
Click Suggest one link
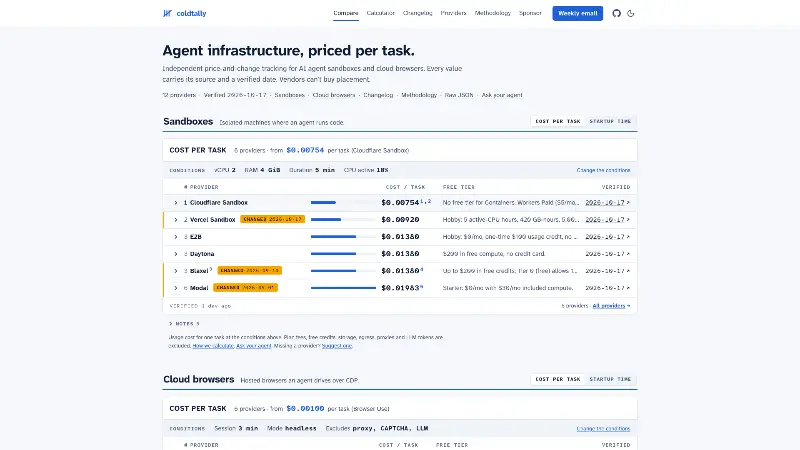pos(337,346)
